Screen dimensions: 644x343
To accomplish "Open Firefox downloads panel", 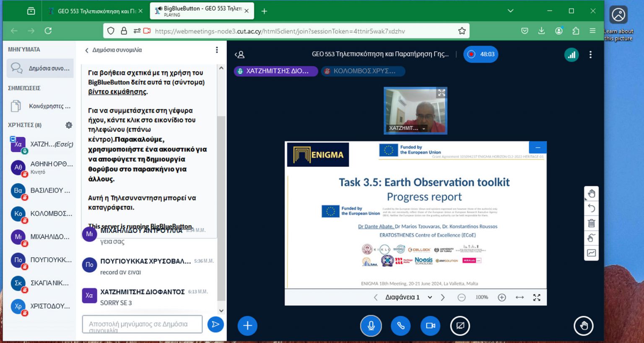I will click(541, 31).
